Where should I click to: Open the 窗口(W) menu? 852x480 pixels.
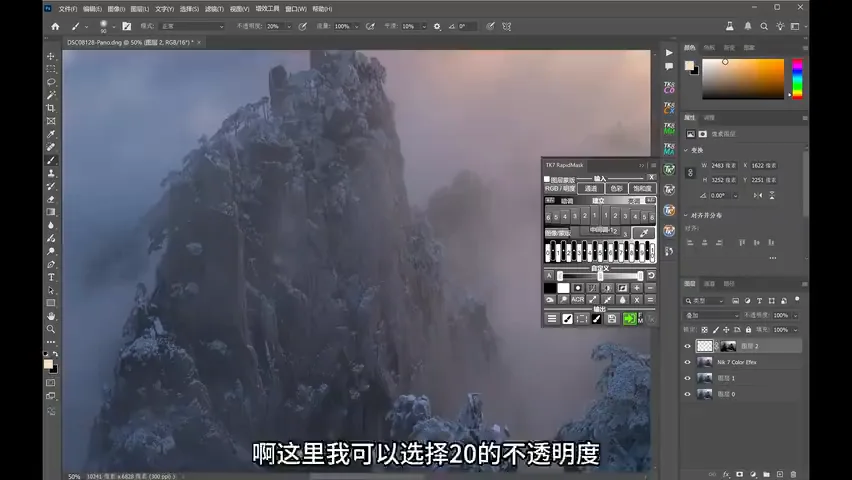click(x=296, y=9)
